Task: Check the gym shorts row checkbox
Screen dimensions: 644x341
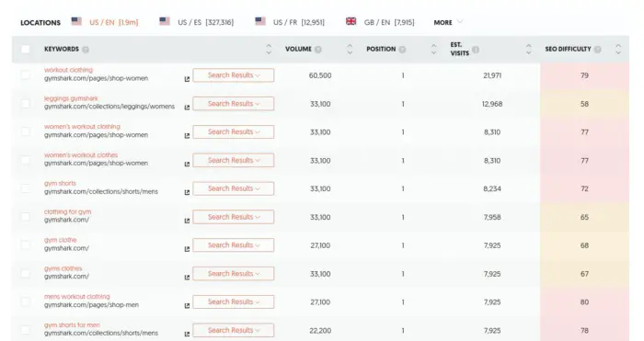Action: 26,188
